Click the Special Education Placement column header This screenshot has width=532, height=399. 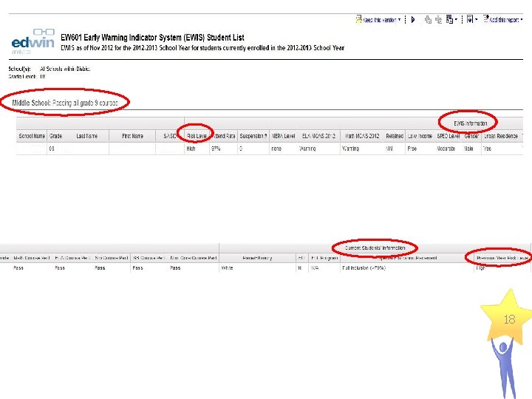407,258
